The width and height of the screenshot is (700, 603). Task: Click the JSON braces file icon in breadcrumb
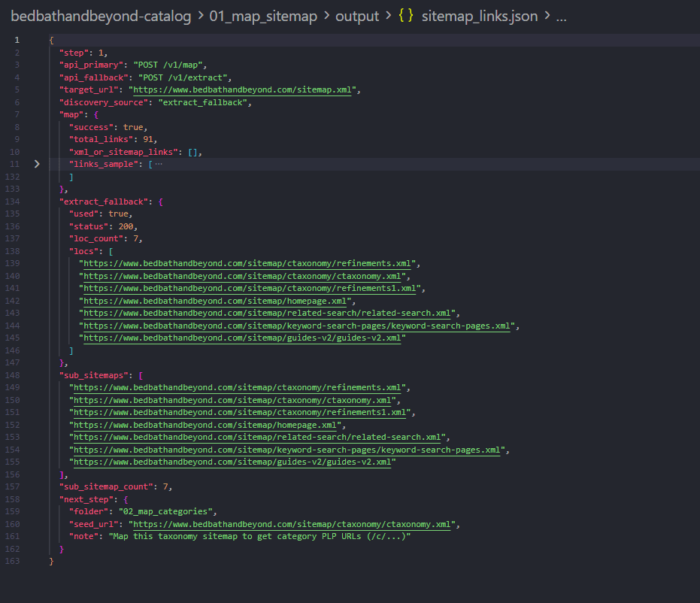point(406,16)
